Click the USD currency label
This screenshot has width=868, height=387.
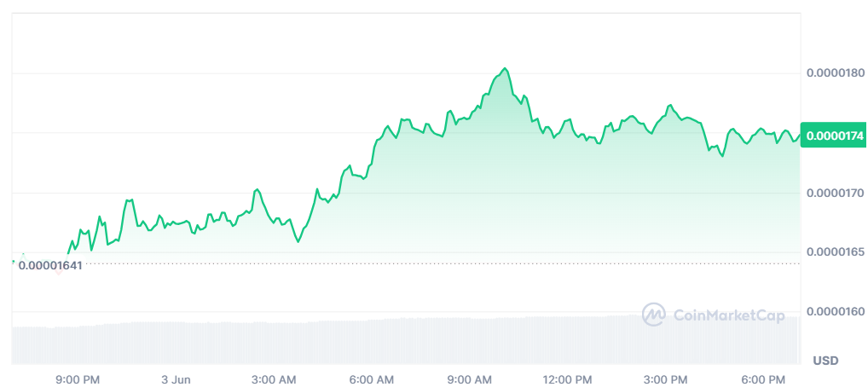click(x=825, y=361)
